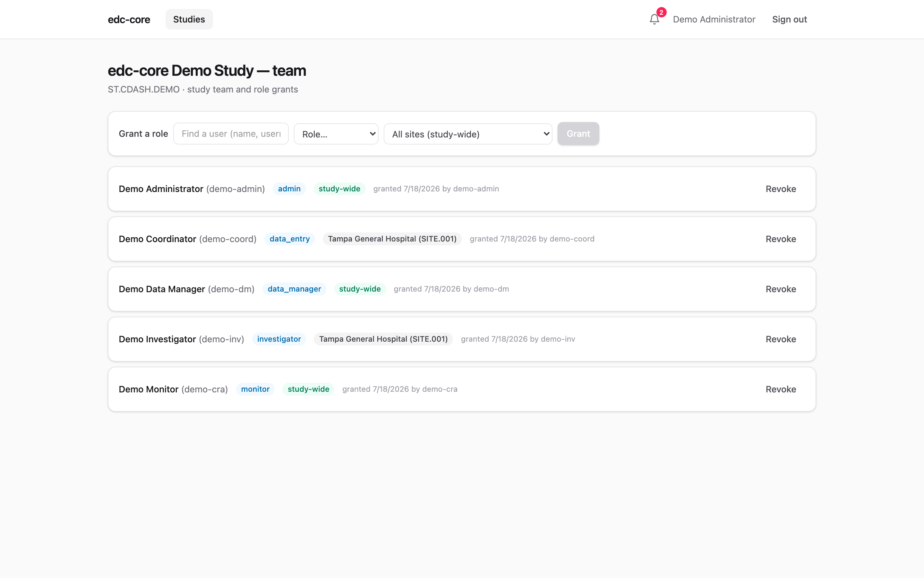Click the Demo Administrator user name
The height and width of the screenshot is (578, 924).
[x=714, y=20]
